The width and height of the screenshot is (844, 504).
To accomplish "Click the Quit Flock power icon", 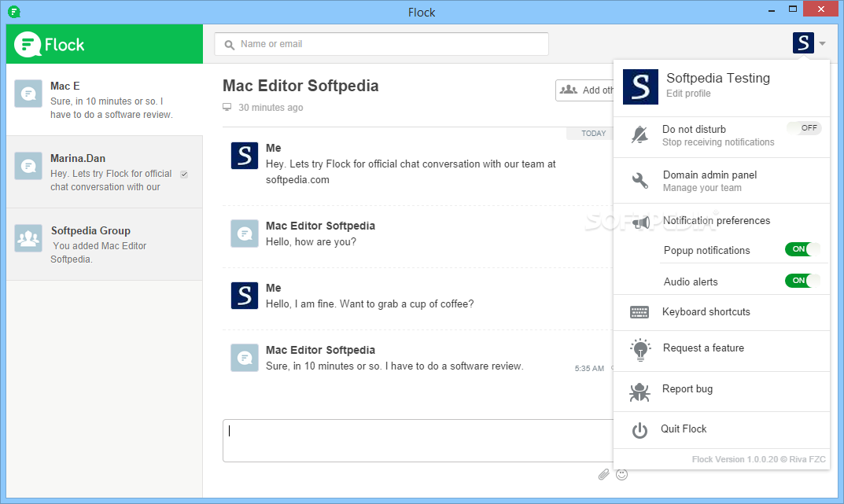I will (x=639, y=430).
